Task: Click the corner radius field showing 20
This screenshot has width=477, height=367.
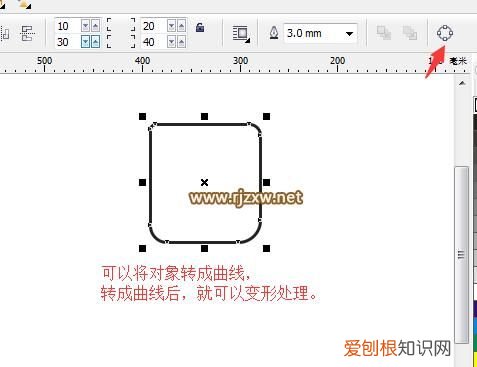Action: (154, 26)
